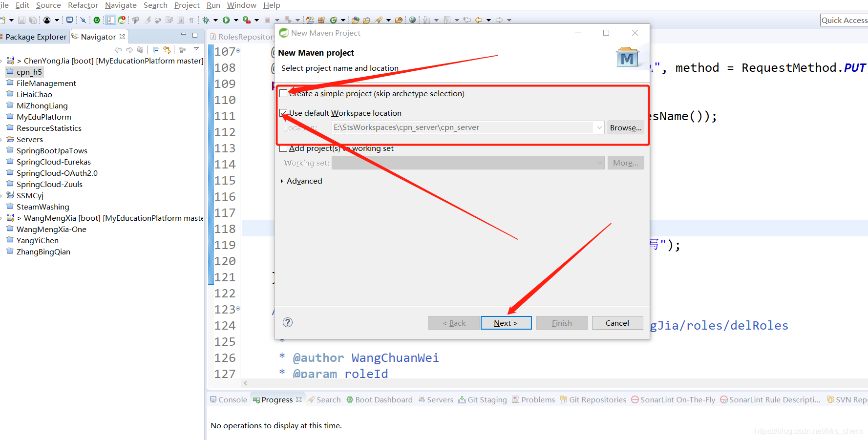This screenshot has height=440, width=868.
Task: Click the Search flashlight toolbar icon
Action: click(378, 20)
